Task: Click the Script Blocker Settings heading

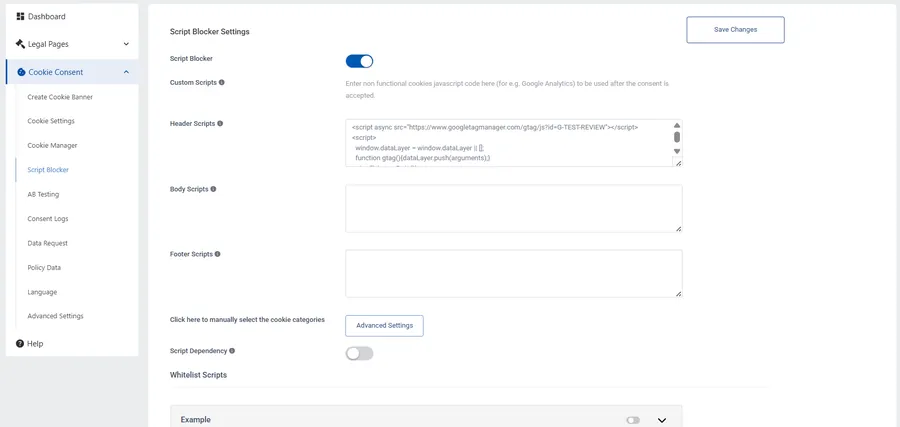Action: point(210,32)
